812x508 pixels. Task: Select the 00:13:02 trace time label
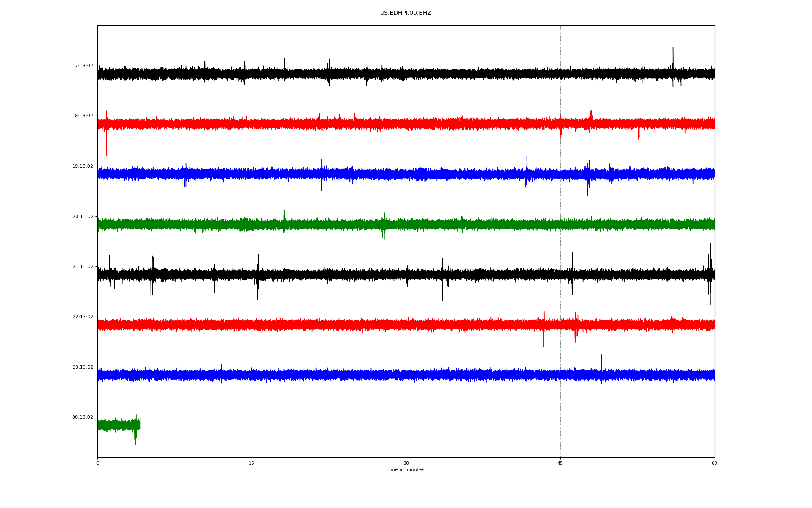82,417
